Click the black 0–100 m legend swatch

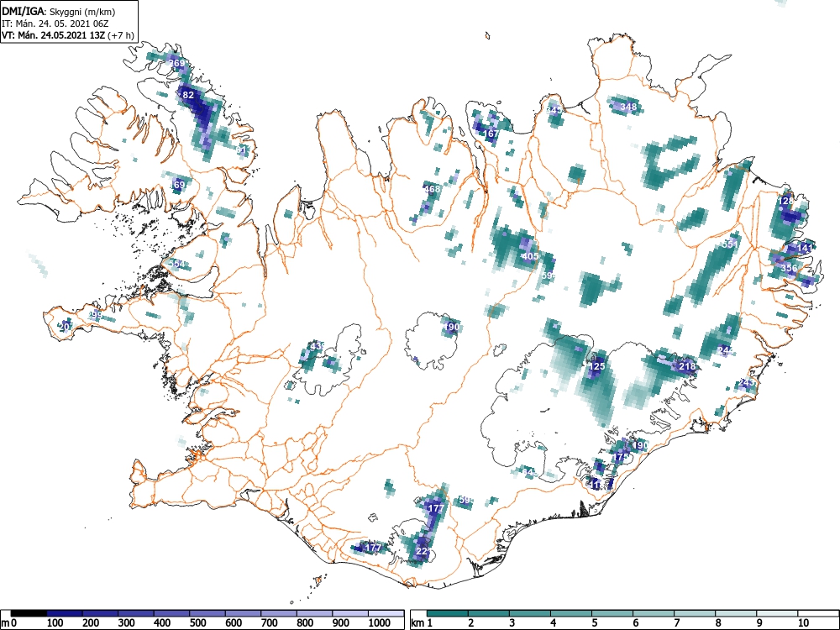tap(29, 612)
